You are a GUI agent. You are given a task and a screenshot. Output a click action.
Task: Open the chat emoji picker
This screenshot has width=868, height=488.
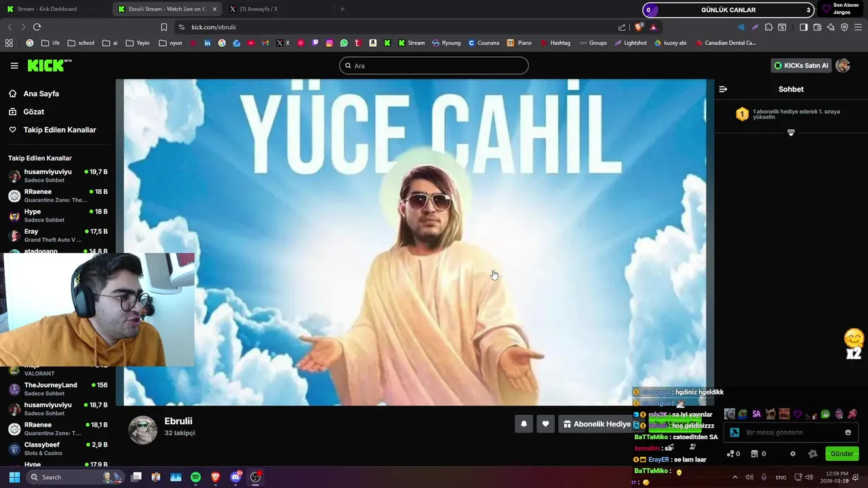pos(848,432)
